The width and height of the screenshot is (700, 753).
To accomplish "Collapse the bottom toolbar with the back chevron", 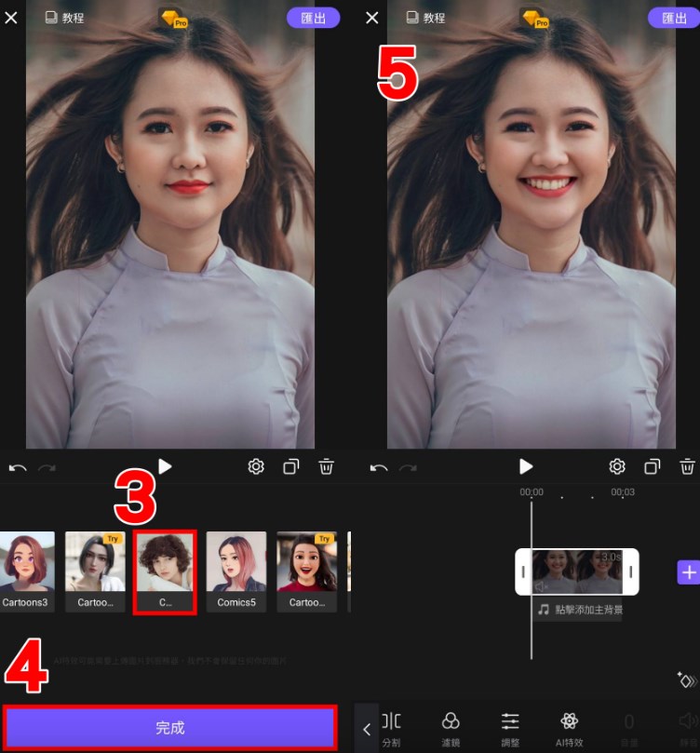I will [367, 729].
